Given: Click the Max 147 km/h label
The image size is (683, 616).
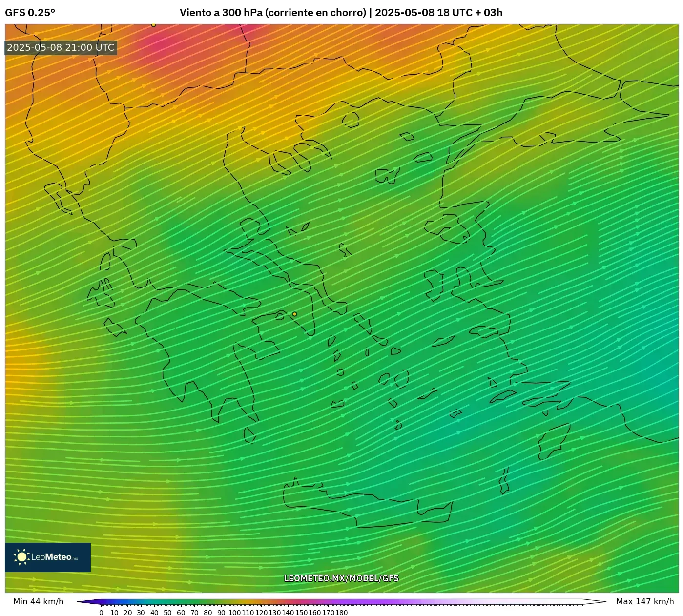Looking at the screenshot, I should click(x=645, y=601).
